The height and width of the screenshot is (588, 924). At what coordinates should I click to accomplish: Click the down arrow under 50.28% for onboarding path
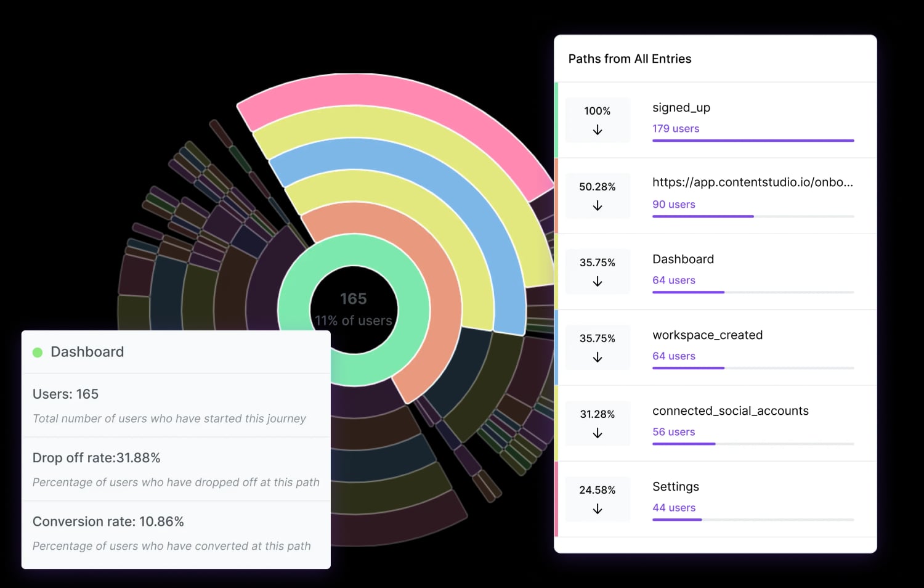(x=597, y=205)
